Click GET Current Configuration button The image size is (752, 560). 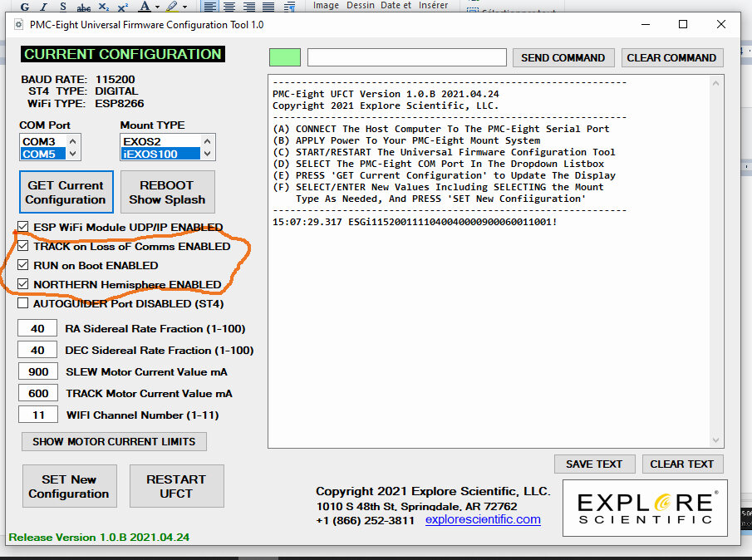coord(66,192)
